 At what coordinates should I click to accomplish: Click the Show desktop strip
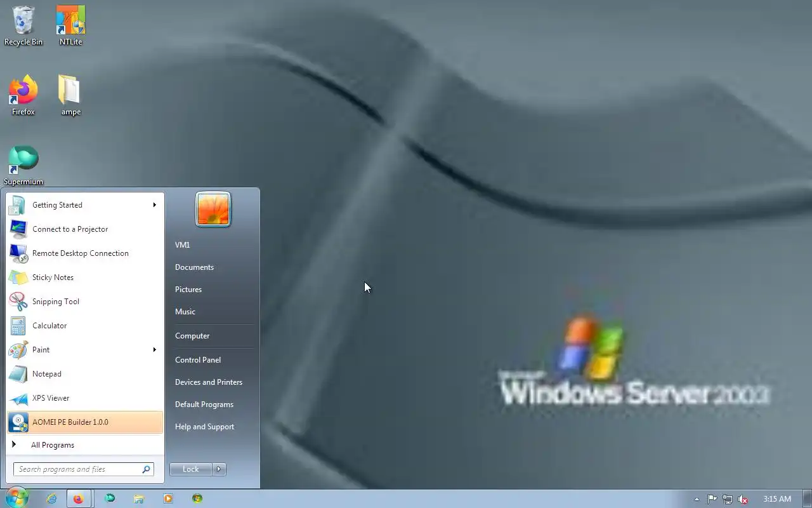(807, 499)
